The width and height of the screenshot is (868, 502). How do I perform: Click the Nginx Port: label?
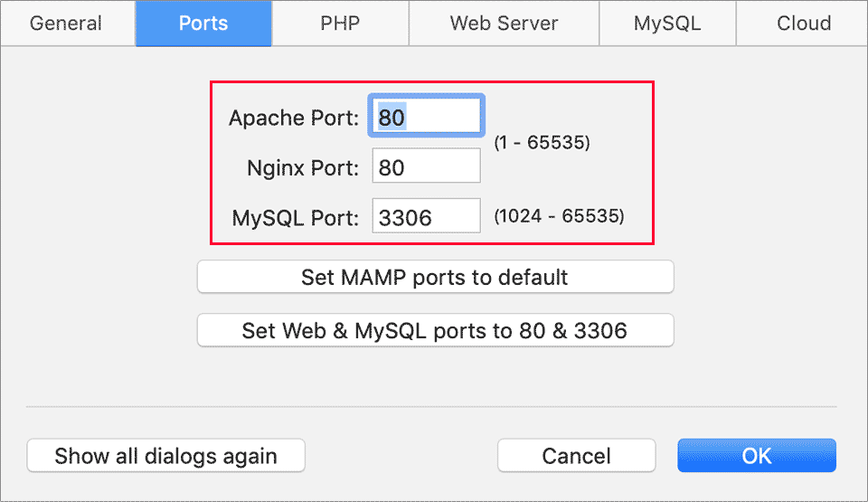[x=303, y=168]
